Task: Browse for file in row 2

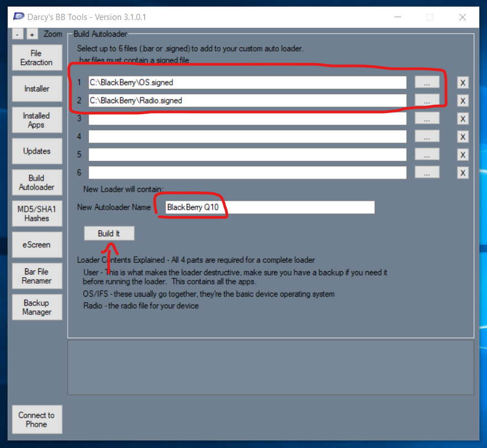Action: pyautogui.click(x=427, y=100)
